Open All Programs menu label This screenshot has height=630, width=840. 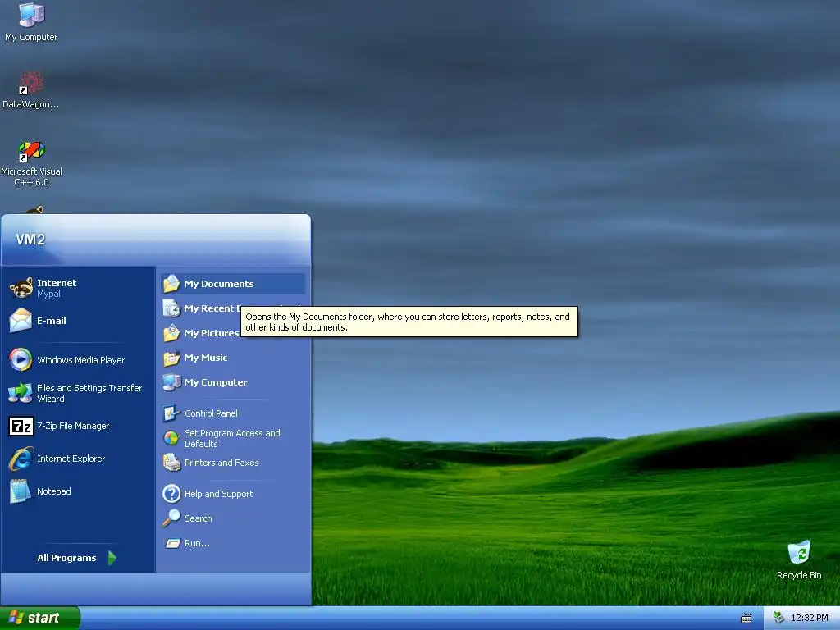[x=66, y=558]
